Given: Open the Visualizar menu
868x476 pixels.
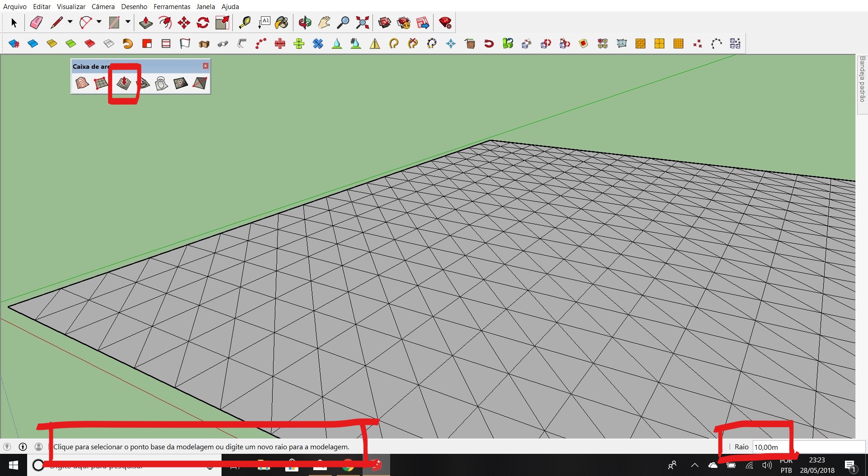Looking at the screenshot, I should 71,6.
